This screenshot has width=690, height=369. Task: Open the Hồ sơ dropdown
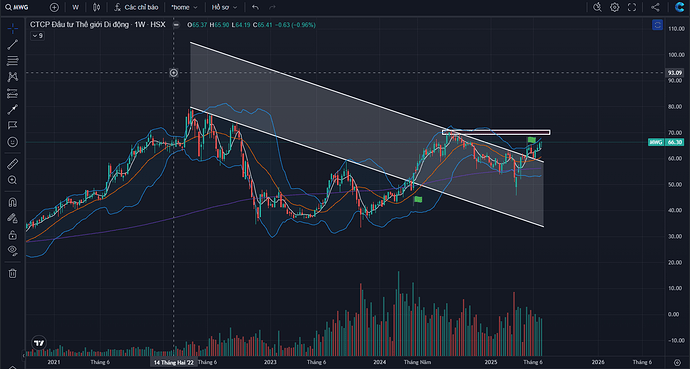tap(224, 7)
